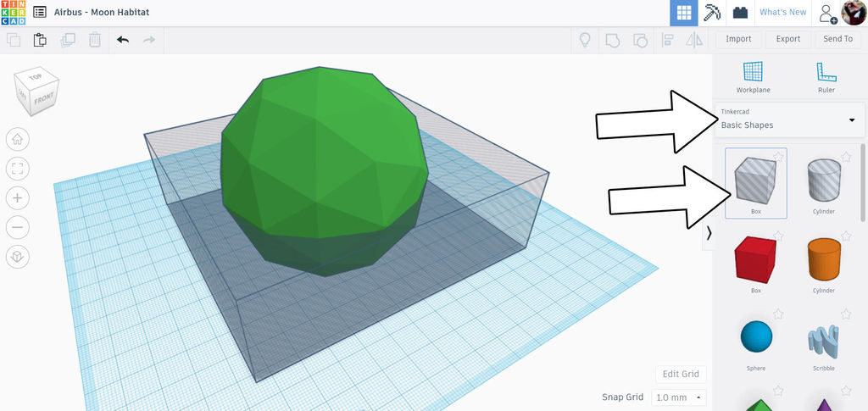
Task: Click the view cube FRONT face
Action: (44, 99)
